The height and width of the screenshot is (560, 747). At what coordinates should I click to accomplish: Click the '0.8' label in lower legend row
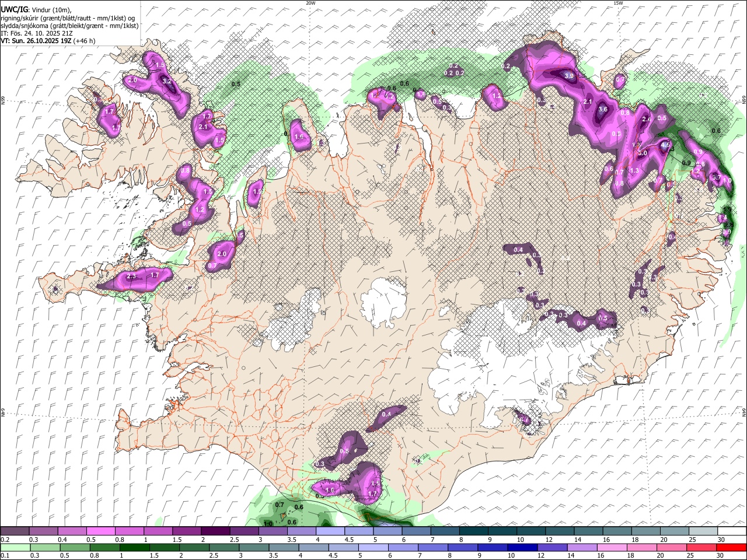(x=95, y=556)
